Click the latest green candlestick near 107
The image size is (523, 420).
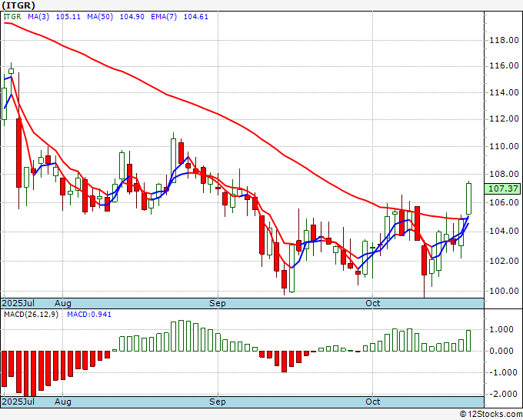pyautogui.click(x=468, y=198)
